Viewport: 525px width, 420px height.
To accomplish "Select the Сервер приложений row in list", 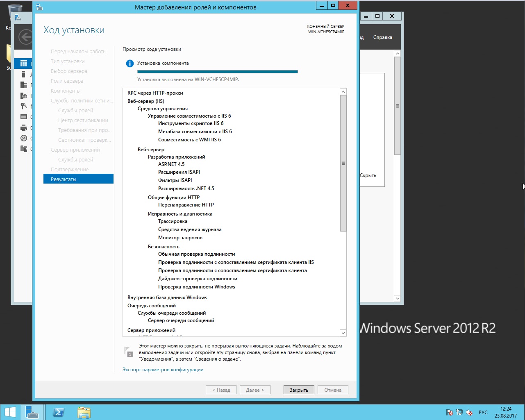I will click(x=151, y=330).
